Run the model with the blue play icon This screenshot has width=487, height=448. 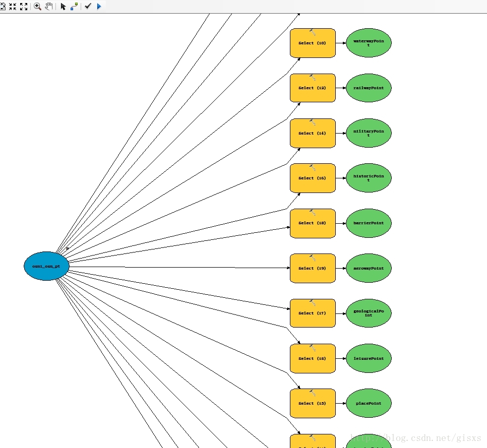99,6
